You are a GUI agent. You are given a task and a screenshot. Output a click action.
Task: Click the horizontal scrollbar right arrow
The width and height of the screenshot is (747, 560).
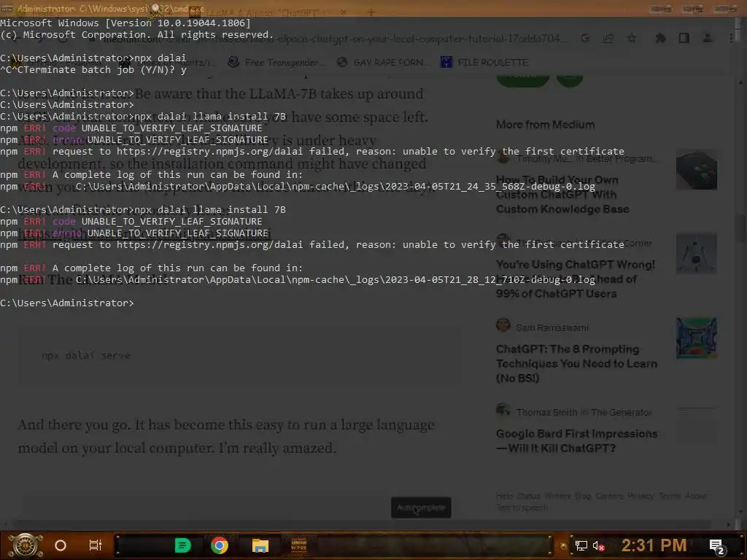point(729,524)
